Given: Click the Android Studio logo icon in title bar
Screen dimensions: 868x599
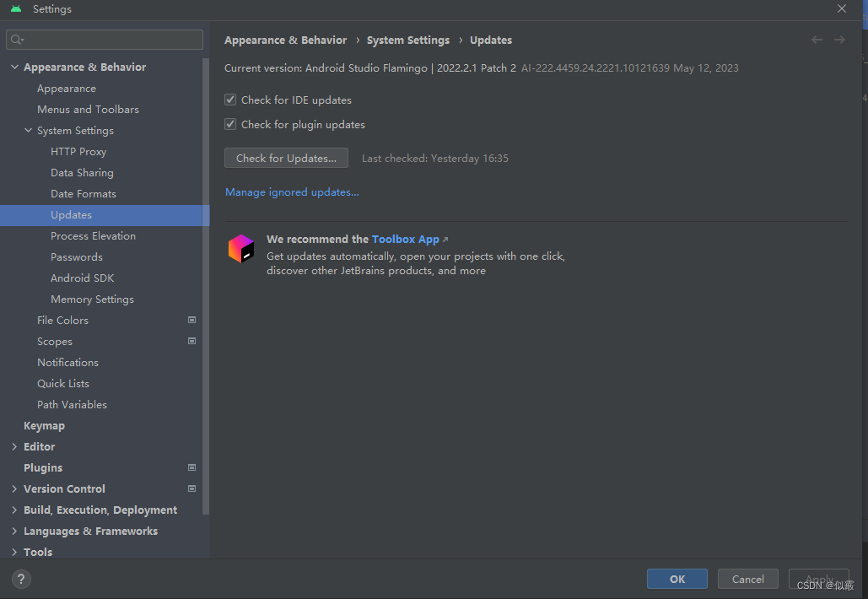Looking at the screenshot, I should click(16, 8).
